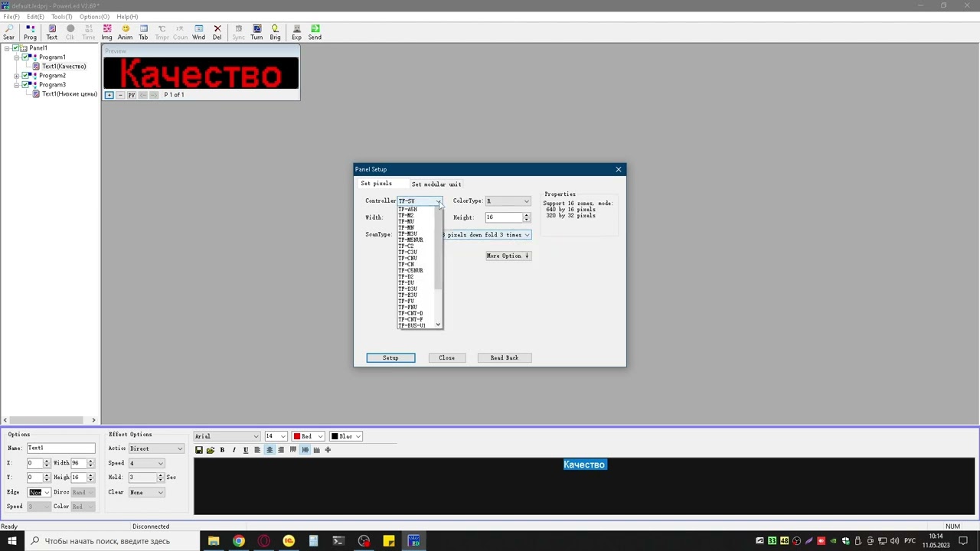Viewport: 980px width, 551px height.
Task: Expand the Program2 tree node
Action: coord(17,76)
